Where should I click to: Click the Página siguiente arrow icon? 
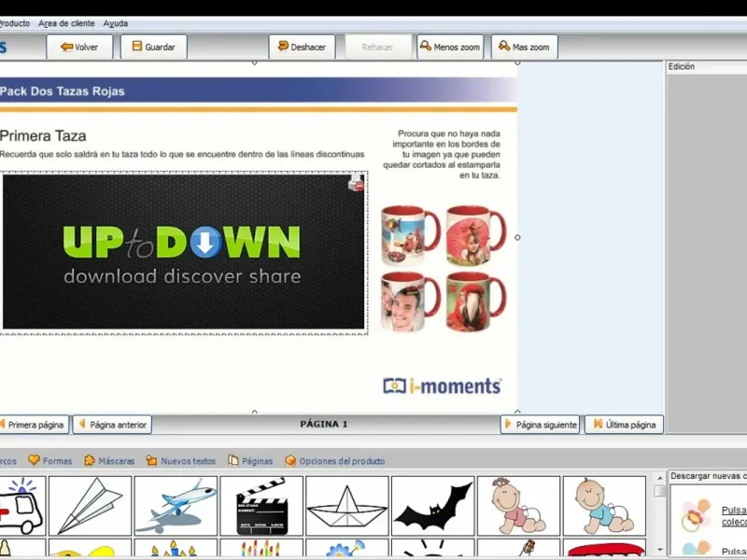click(508, 424)
